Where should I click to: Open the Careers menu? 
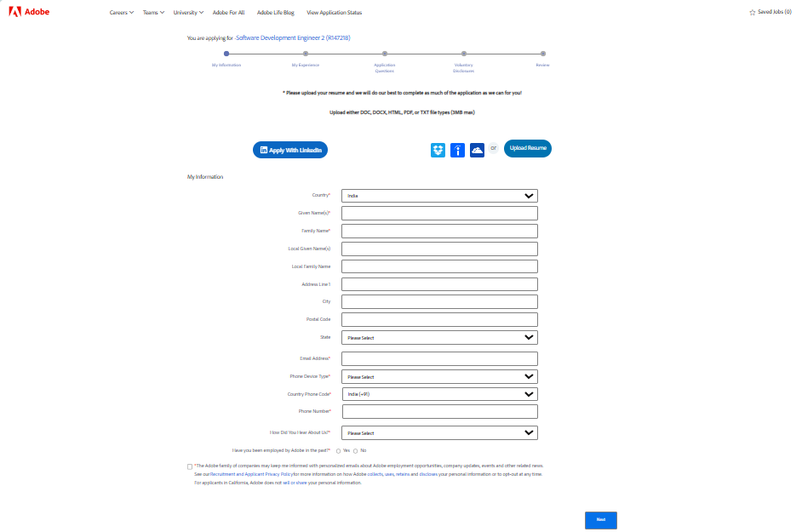pyautogui.click(x=121, y=13)
